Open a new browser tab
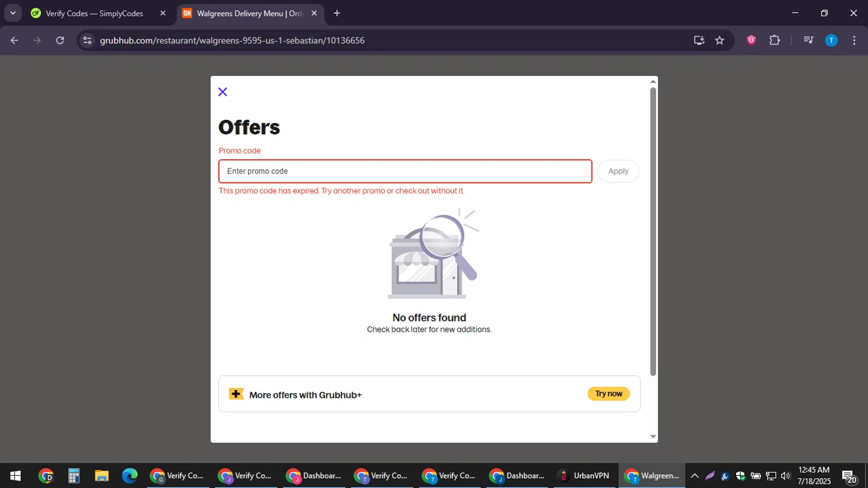Image resolution: width=868 pixels, height=488 pixels. coord(337,13)
